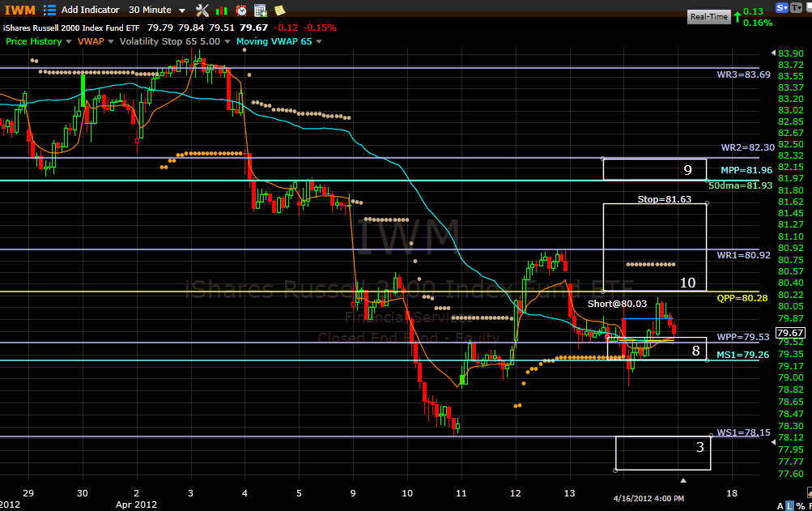
Task: Click the green and red bars icon
Action: point(222,11)
